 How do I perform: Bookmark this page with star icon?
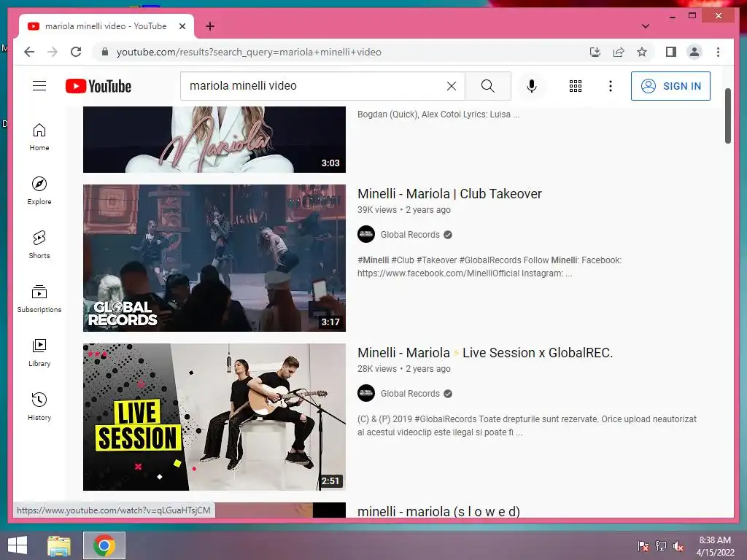click(642, 52)
